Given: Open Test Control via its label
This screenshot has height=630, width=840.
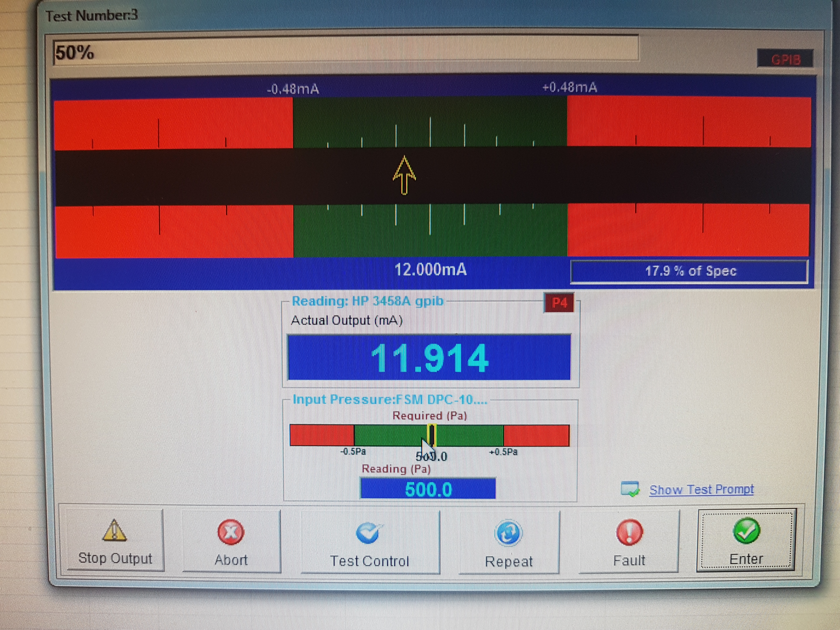Looking at the screenshot, I should coord(370,561).
